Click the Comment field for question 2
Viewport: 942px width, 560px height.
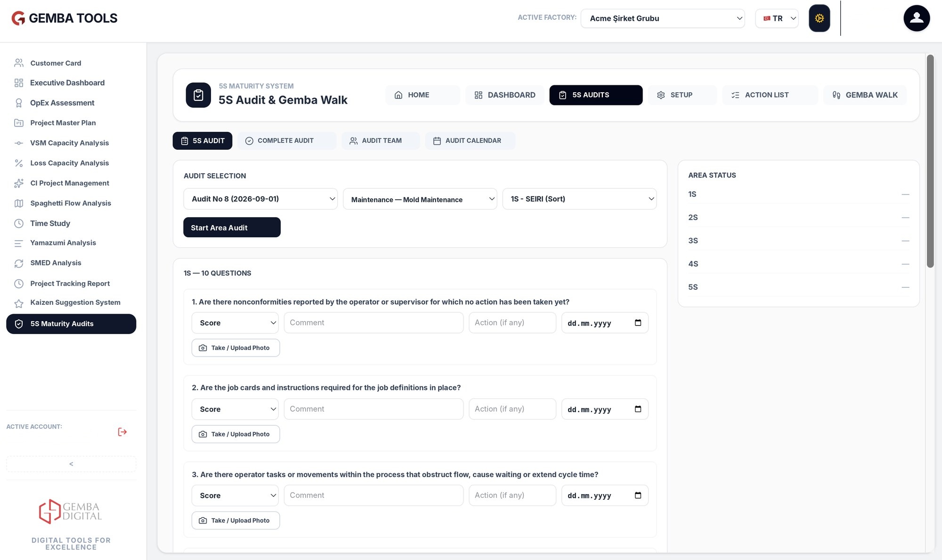[374, 409]
